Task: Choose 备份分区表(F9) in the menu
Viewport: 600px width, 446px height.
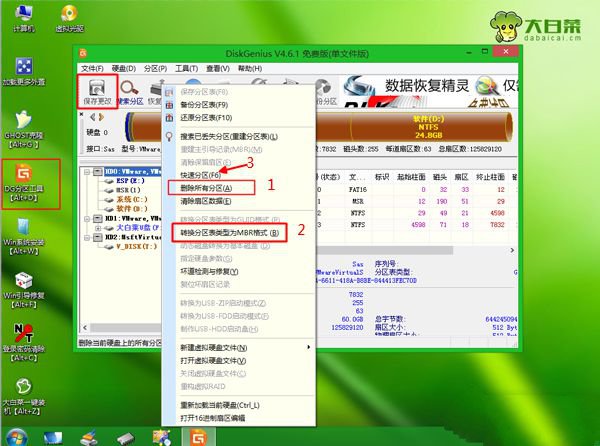Action: pyautogui.click(x=204, y=105)
